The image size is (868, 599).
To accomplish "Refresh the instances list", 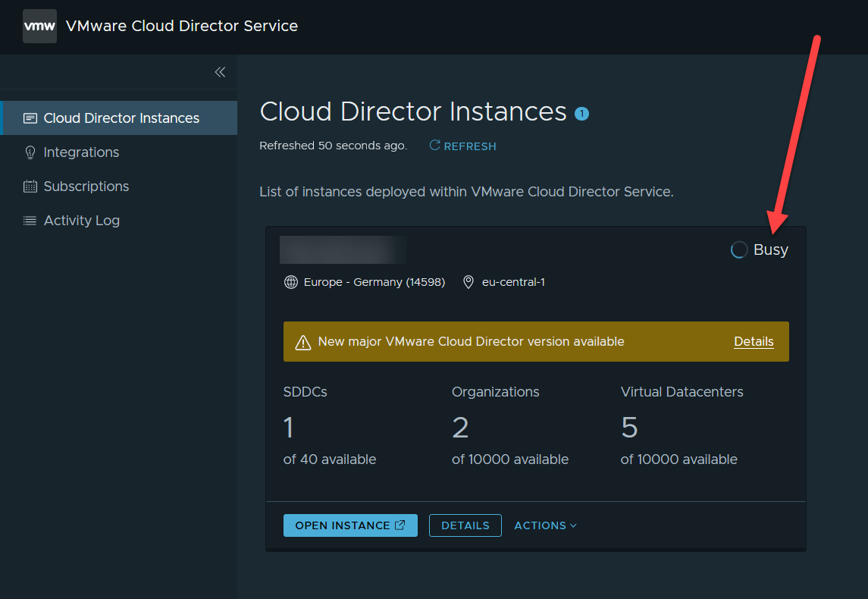I will [462, 146].
